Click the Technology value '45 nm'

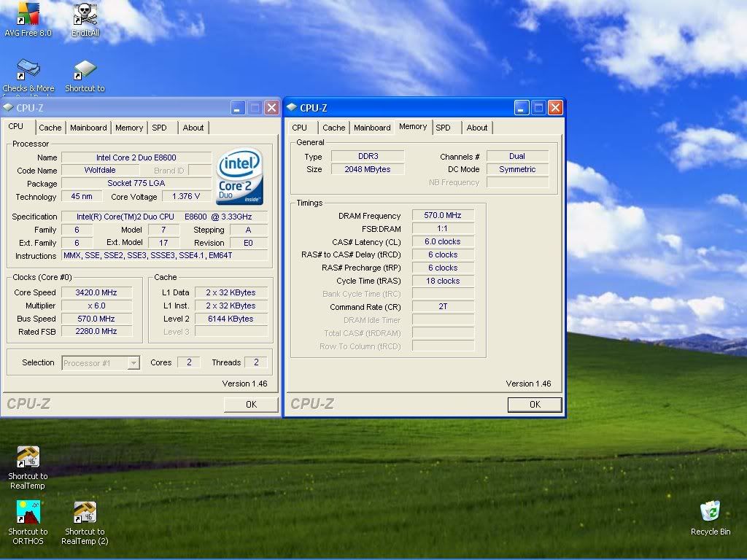tap(82, 196)
